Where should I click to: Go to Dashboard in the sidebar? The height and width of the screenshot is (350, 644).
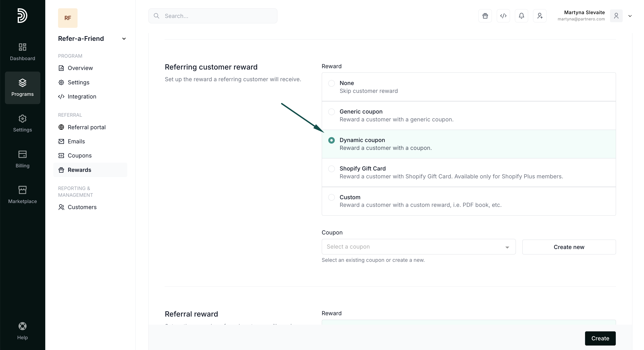pos(22,52)
